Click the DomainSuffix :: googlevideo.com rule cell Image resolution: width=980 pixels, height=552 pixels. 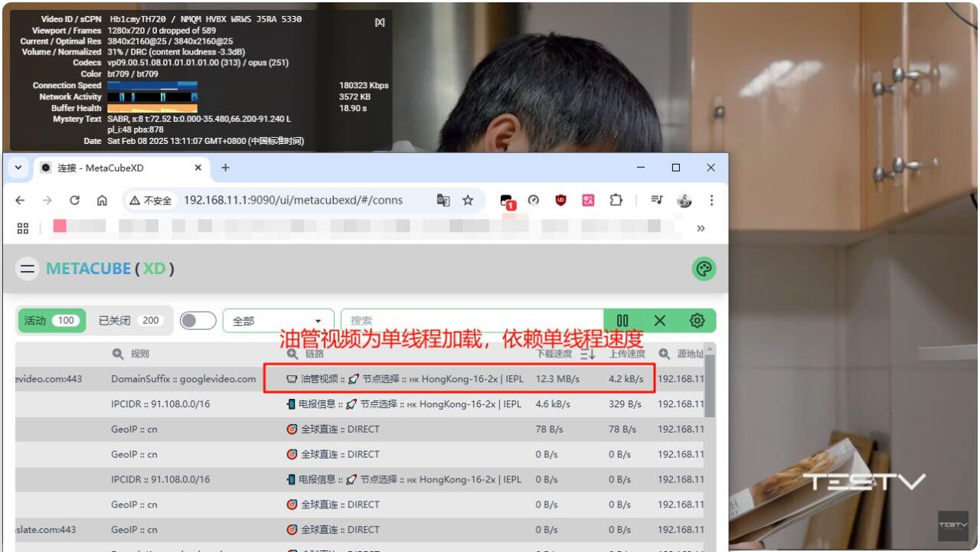click(184, 379)
